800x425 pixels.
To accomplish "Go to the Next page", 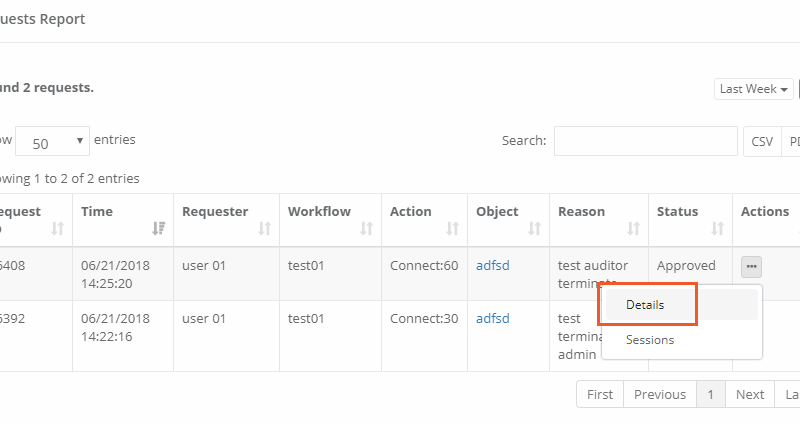I will (x=750, y=394).
